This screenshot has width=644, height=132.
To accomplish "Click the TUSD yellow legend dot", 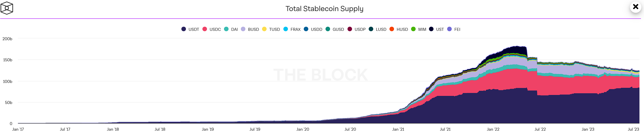I will tap(264, 29).
